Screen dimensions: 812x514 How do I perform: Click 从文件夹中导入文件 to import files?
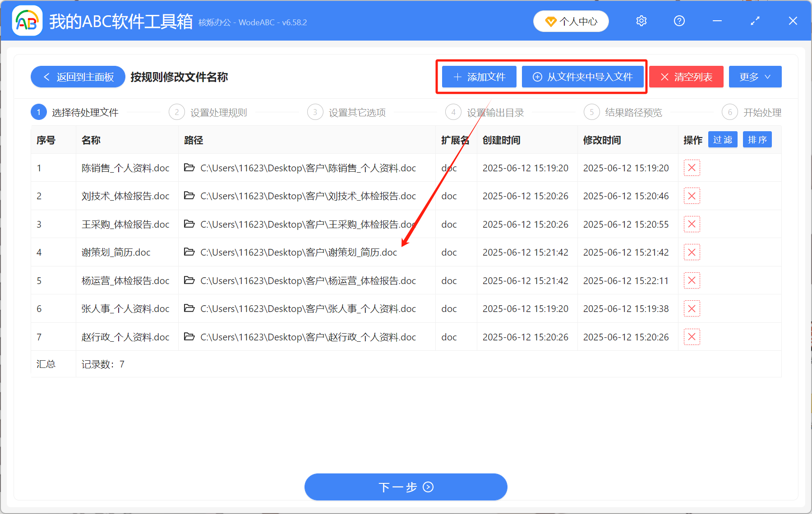[x=583, y=77]
